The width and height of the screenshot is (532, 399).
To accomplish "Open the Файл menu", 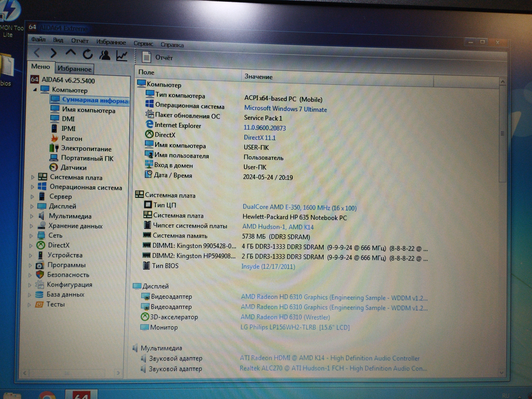I will pos(38,39).
